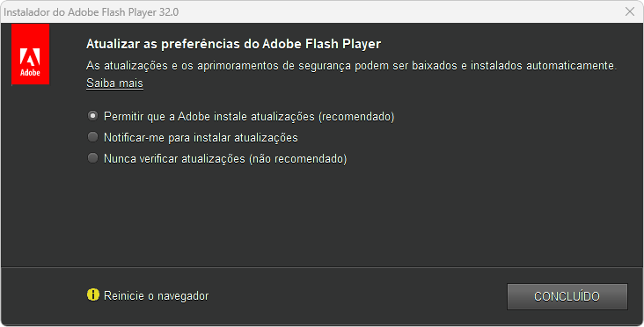Close the Flash Player installer window
This screenshot has height=327, width=644.
click(x=630, y=11)
